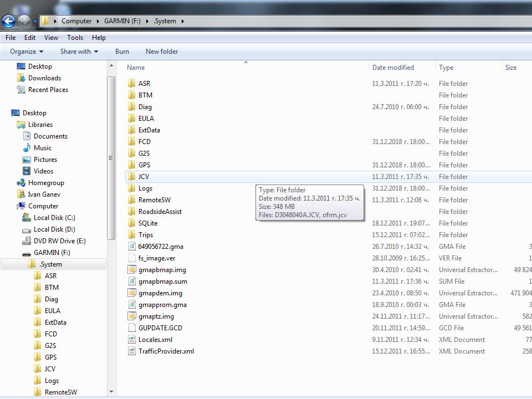This screenshot has height=399, width=532.
Task: Open the View menu
Action: [51, 38]
